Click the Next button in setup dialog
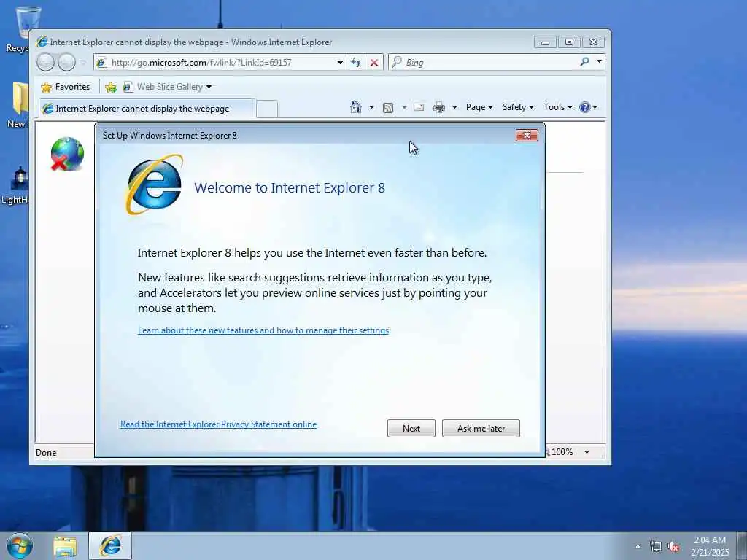747x560 pixels. 411,429
